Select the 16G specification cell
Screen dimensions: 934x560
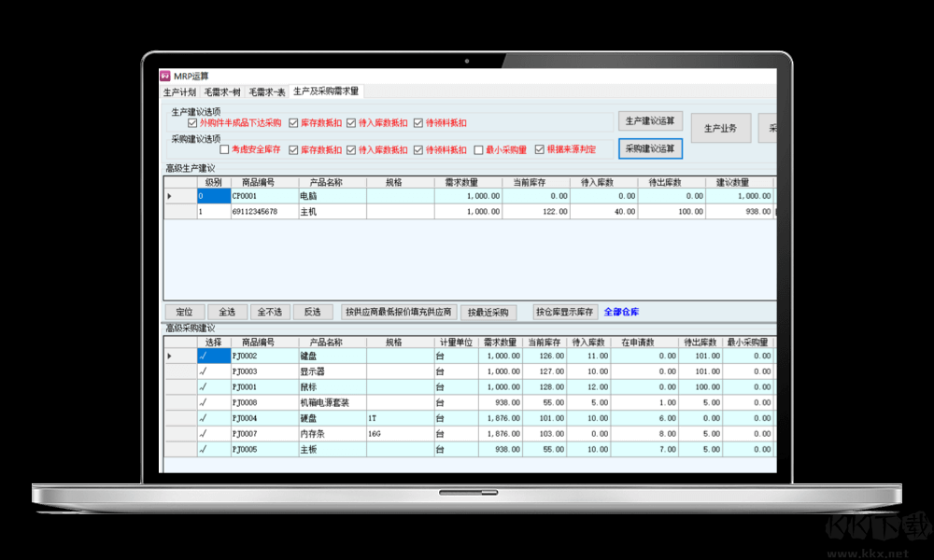click(x=401, y=434)
